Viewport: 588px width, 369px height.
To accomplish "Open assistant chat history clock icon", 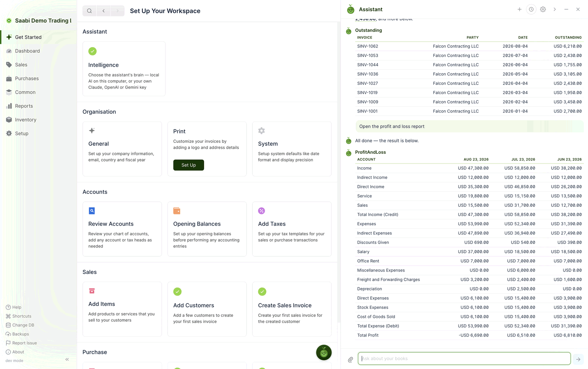I will pyautogui.click(x=531, y=9).
